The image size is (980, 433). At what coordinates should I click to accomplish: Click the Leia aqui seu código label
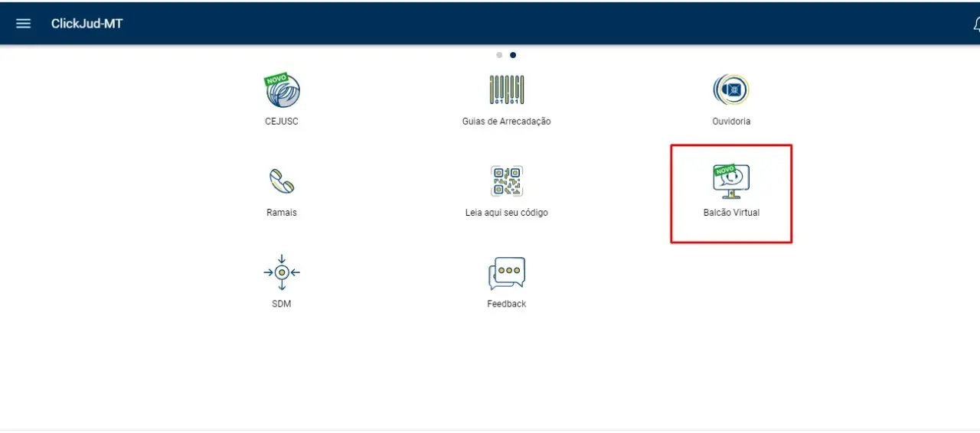click(506, 213)
